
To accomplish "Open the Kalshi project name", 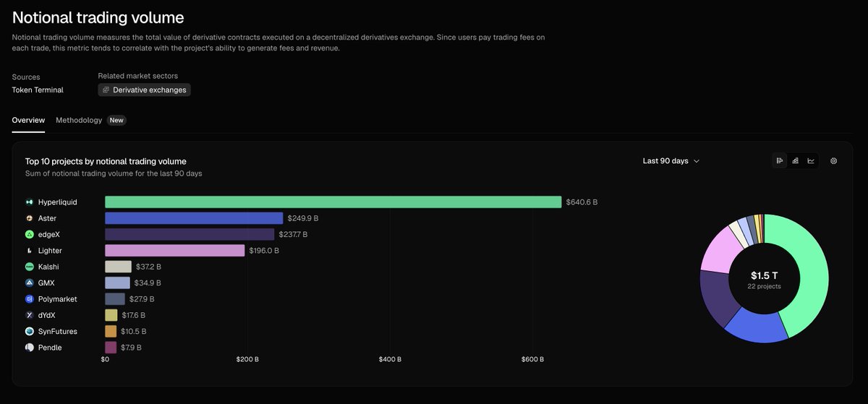I will [x=48, y=267].
